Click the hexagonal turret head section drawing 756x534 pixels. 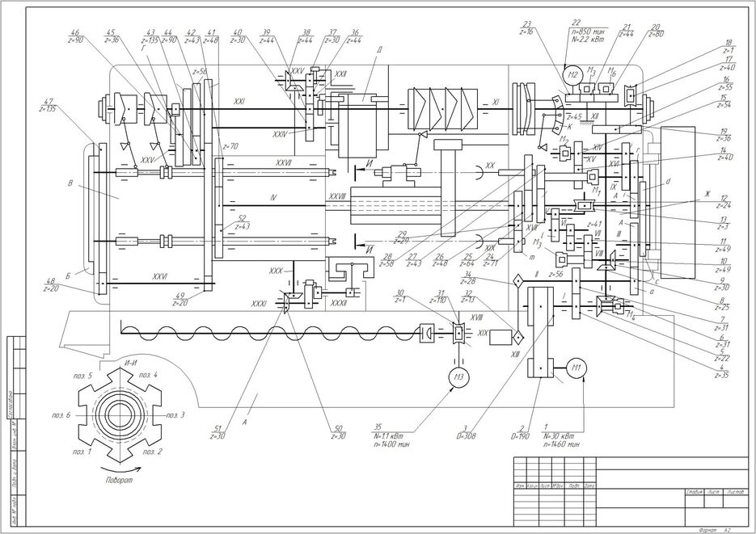(120, 414)
